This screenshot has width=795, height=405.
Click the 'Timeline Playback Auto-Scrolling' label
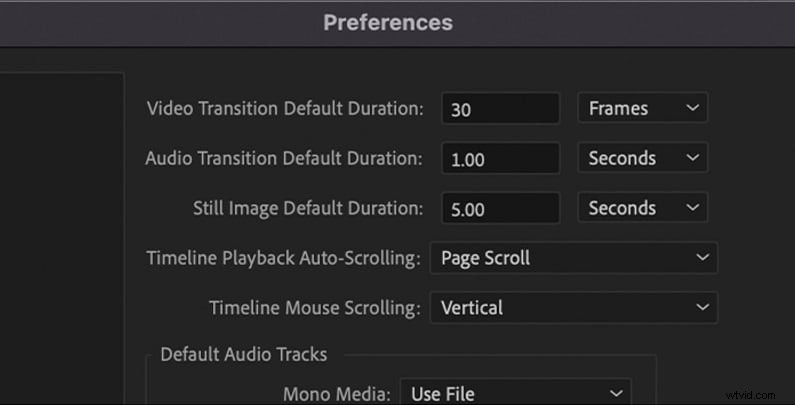283,258
